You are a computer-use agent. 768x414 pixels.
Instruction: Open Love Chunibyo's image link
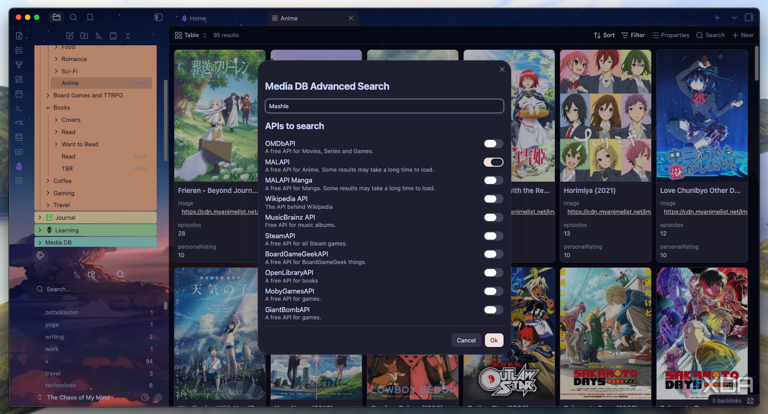705,212
